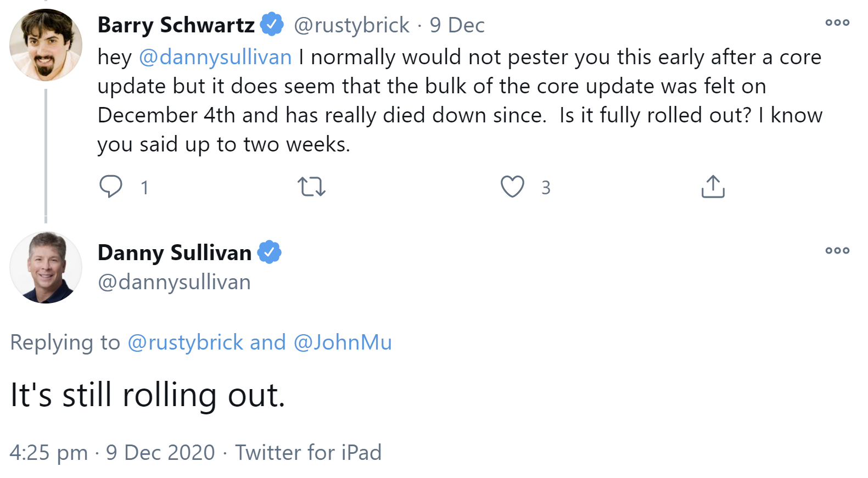The height and width of the screenshot is (478, 868).
Task: Click the like count showing 3
Action: (545, 187)
